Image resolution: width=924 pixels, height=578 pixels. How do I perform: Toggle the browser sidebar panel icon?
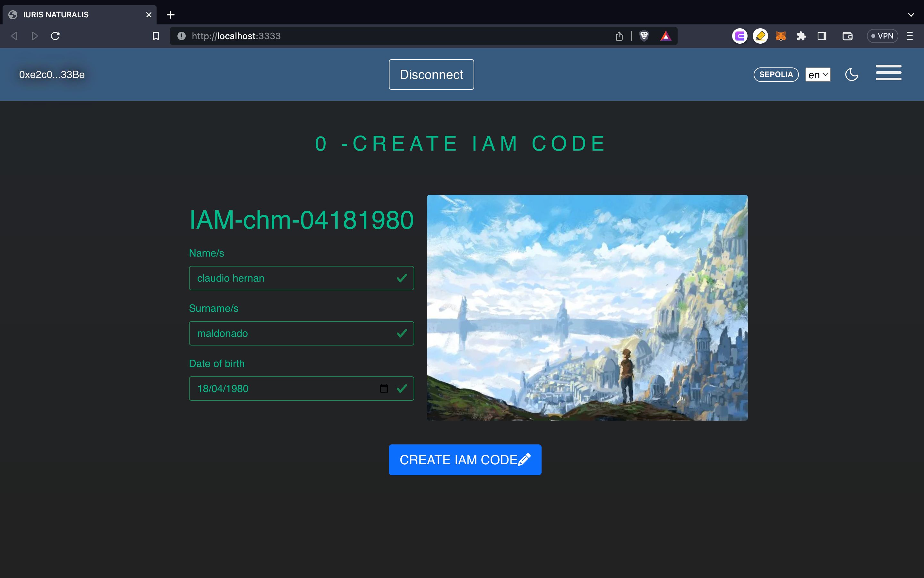(822, 36)
